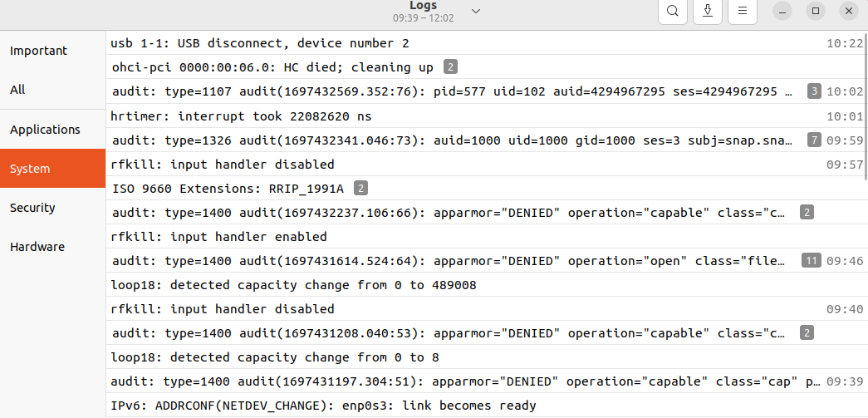868x418 pixels.
Task: Open the hamburger main menu
Action: [x=743, y=11]
